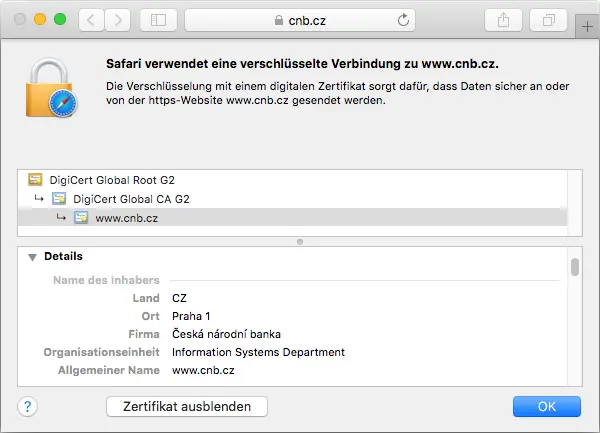Select DigiCert Global CA G2 intermediate certificate
Image resolution: width=600 pixels, height=433 pixels.
(x=292, y=199)
